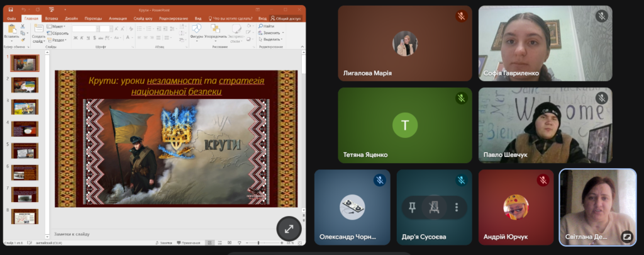Click the Вставить paste icon
Viewport: 644px width, 255px height.
pos(12,31)
